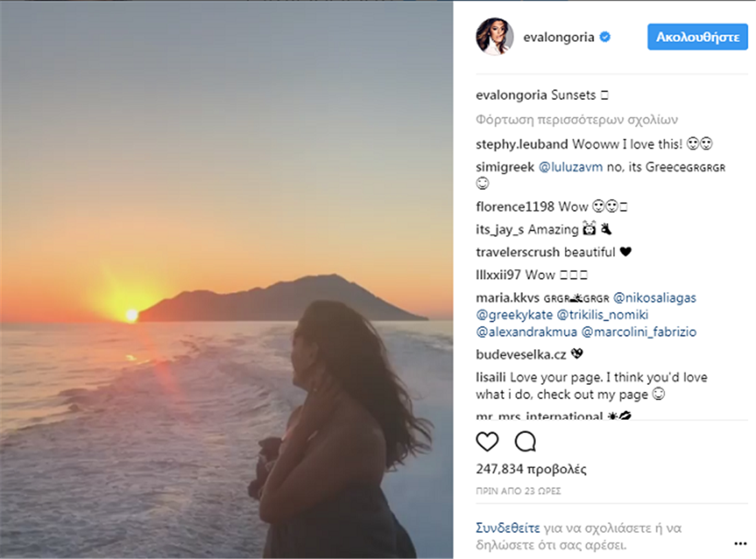
Task: Open the @nikosaliagas mention
Action: point(655,298)
